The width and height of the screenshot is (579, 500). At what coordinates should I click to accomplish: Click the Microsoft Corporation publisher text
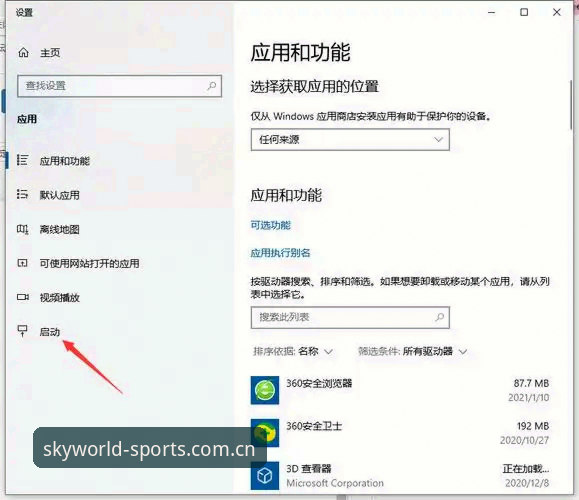point(335,483)
